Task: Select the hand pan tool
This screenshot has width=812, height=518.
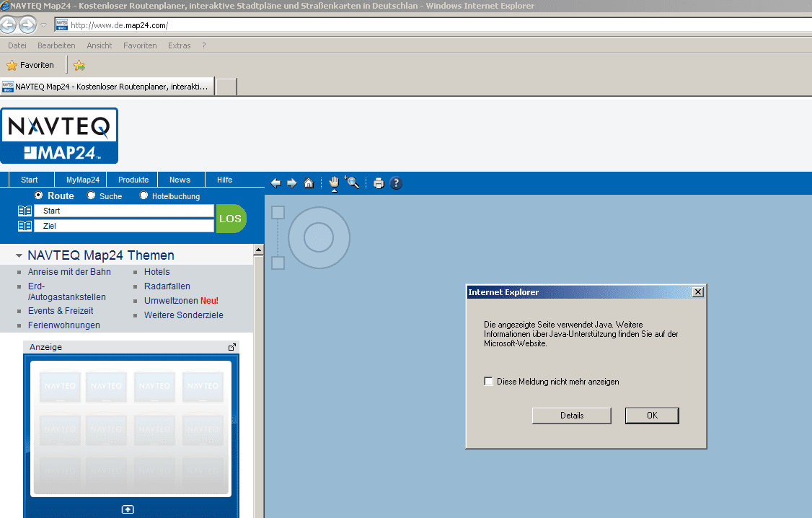Action: click(334, 183)
